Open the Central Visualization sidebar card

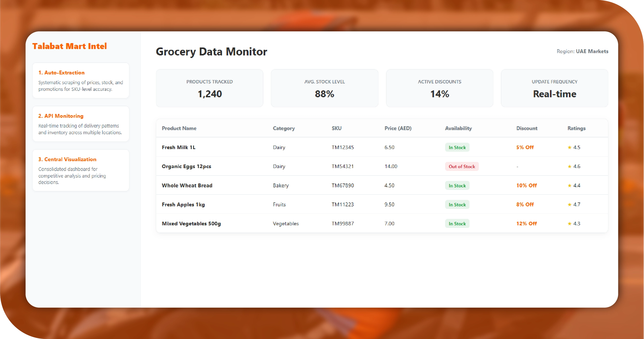pyautogui.click(x=81, y=170)
